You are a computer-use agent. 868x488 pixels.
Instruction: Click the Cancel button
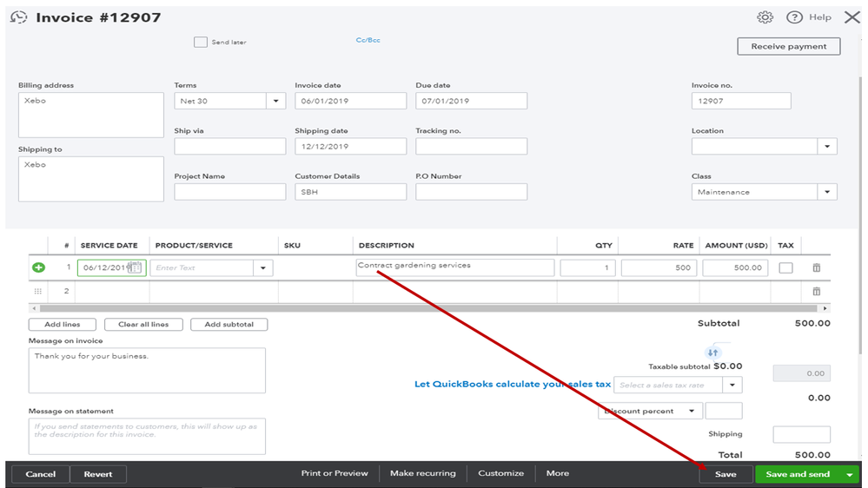(x=41, y=474)
